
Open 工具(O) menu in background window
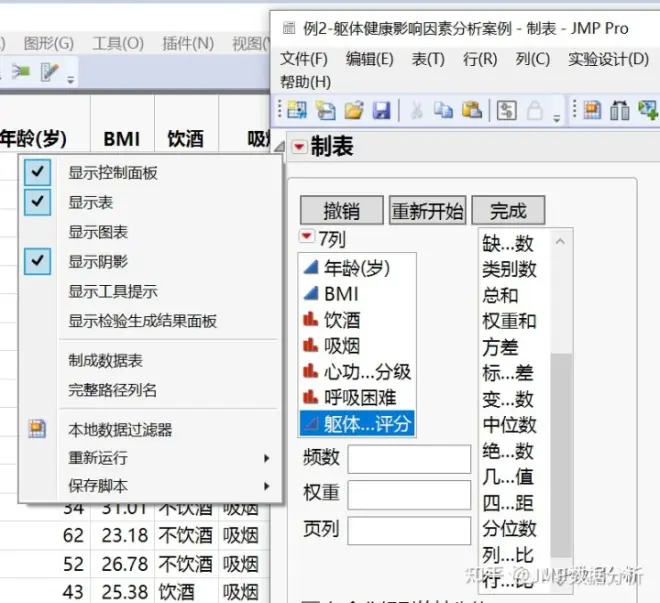coord(118,43)
